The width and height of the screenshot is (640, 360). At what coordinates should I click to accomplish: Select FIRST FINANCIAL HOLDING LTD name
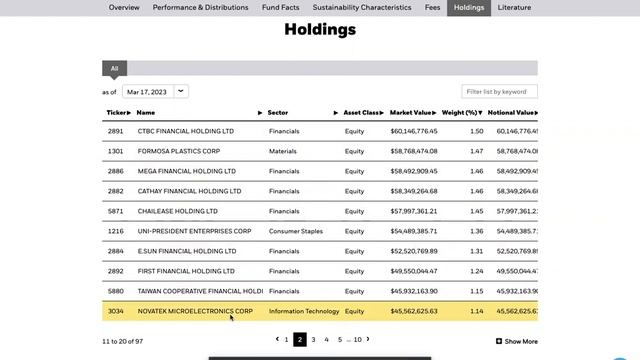186,271
